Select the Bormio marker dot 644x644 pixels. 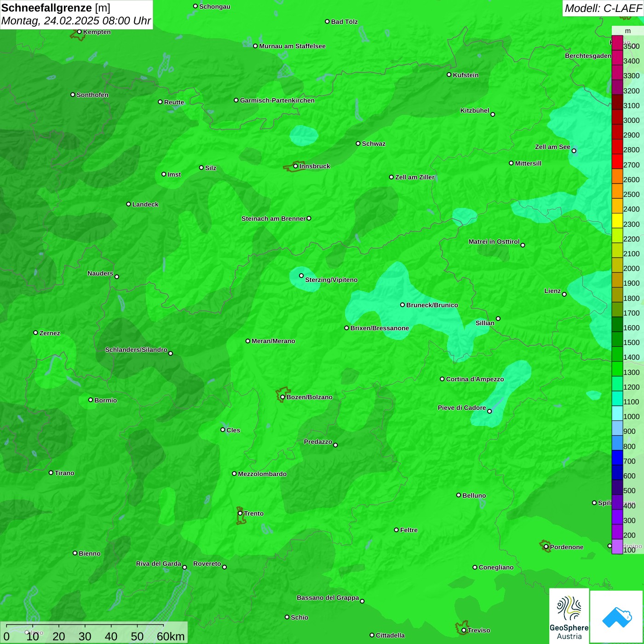click(x=91, y=400)
